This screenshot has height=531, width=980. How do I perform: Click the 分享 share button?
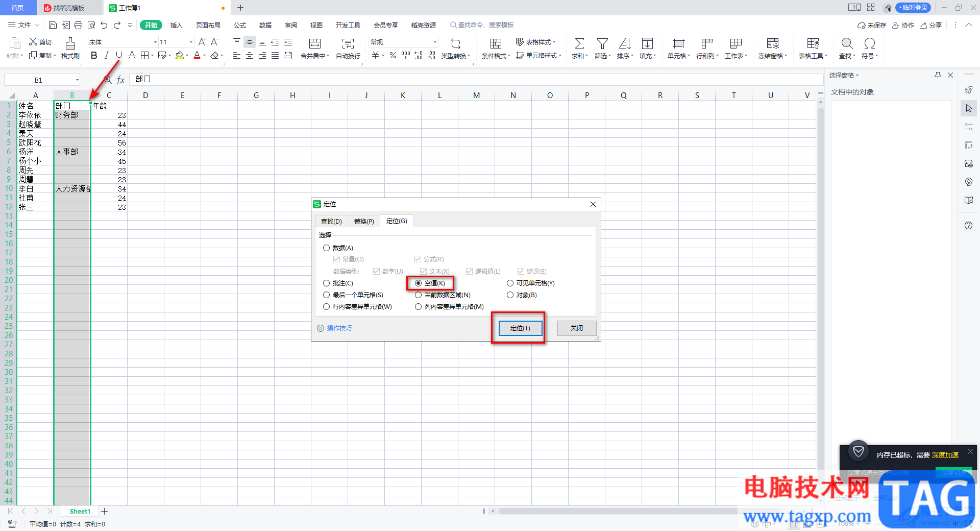[931, 25]
